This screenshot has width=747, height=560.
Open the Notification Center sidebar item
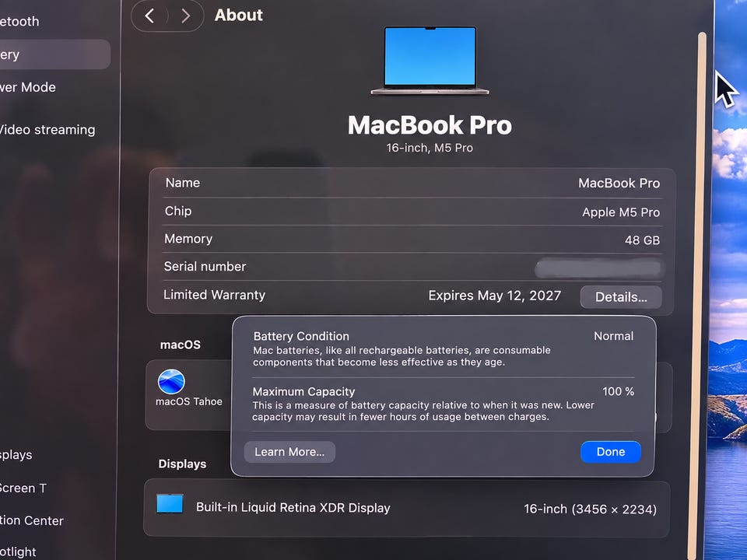(31, 520)
